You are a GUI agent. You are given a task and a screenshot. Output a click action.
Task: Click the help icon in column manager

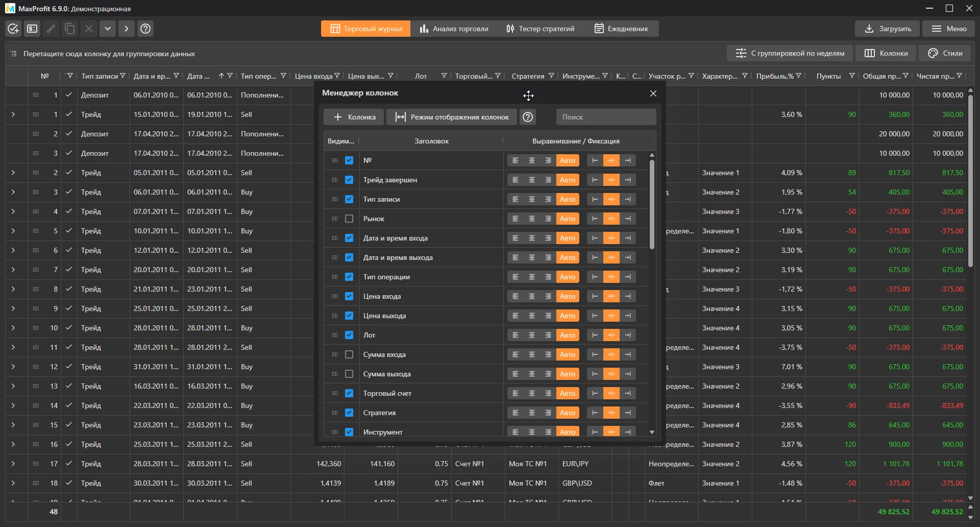point(528,117)
